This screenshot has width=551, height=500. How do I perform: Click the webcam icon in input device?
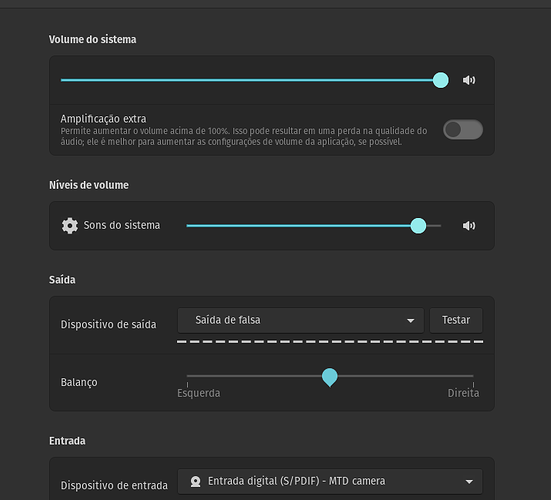click(x=195, y=481)
